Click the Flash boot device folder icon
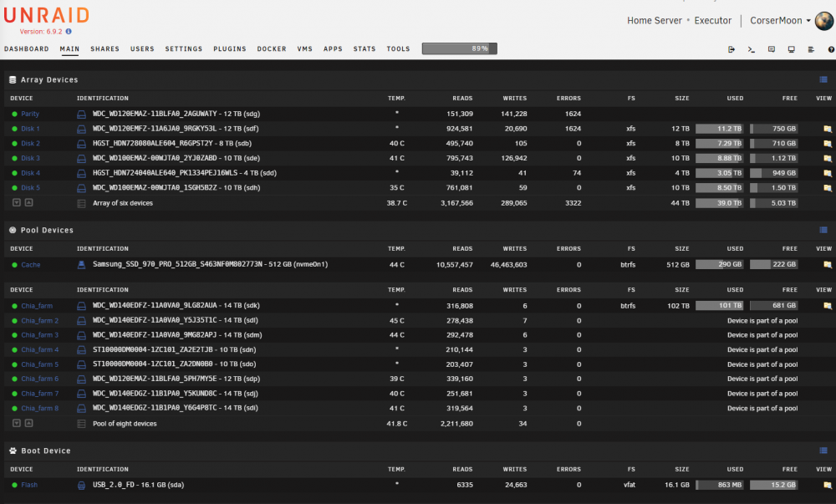This screenshot has height=504, width=836. [x=827, y=486]
